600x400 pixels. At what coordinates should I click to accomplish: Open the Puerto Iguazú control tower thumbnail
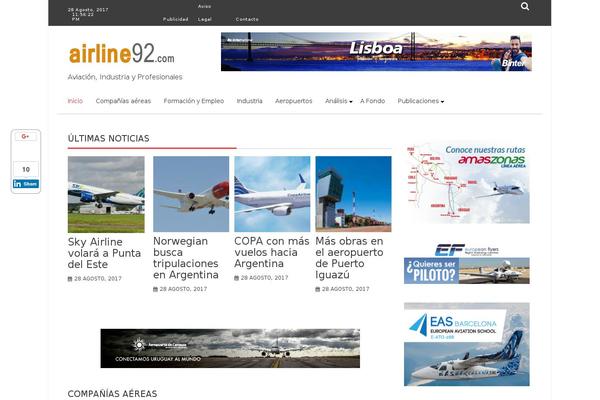coord(353,194)
